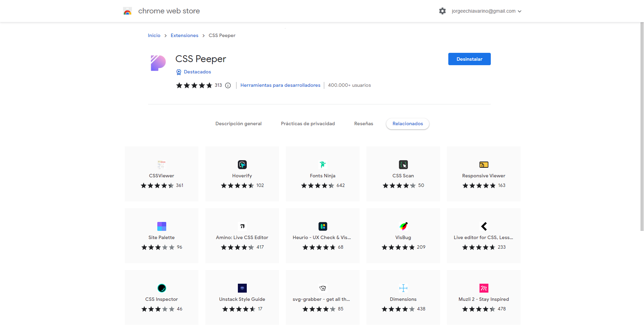Image resolution: width=644 pixels, height=330 pixels.
Task: Open the Reseñas tab
Action: coord(364,124)
